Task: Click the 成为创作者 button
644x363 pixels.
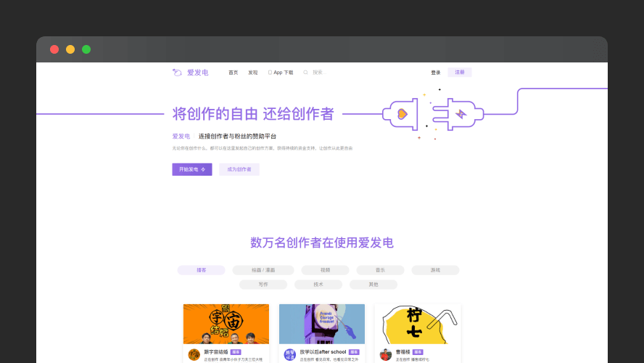Action: coord(239,169)
